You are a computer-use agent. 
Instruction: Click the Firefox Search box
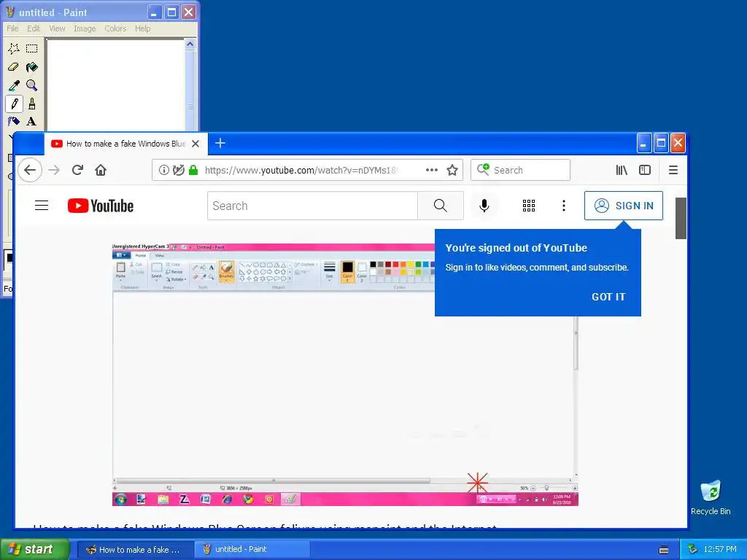tap(520, 170)
